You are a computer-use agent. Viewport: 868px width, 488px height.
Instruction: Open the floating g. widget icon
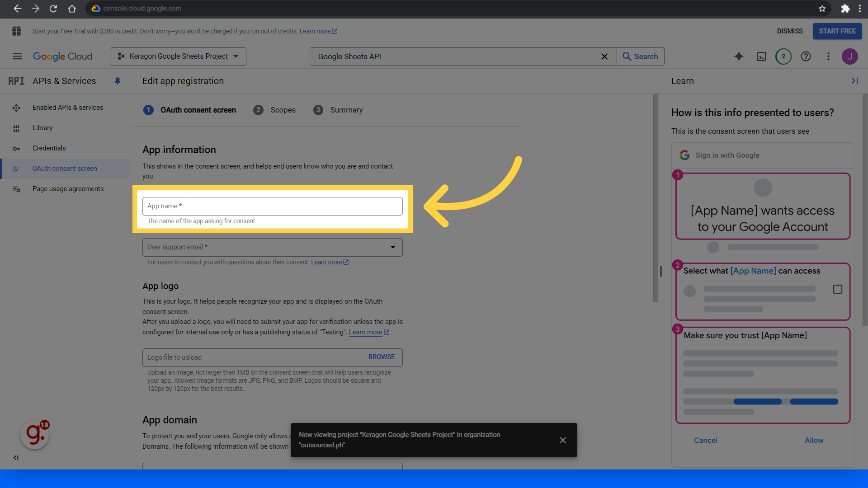pos(35,435)
